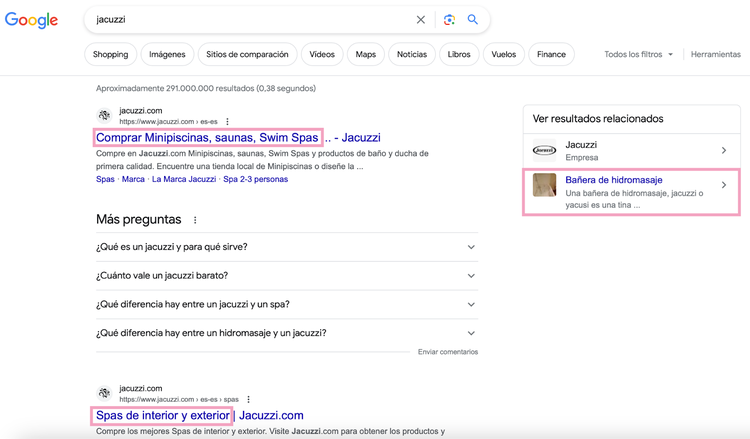Select Sitios de comparación filter
This screenshot has width=750, height=439.
click(247, 55)
